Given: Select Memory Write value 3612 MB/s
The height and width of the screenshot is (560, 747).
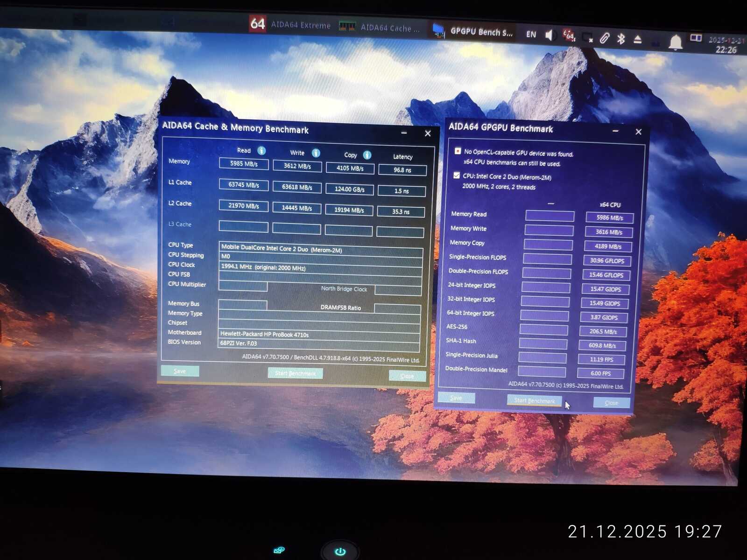Looking at the screenshot, I should (x=297, y=166).
